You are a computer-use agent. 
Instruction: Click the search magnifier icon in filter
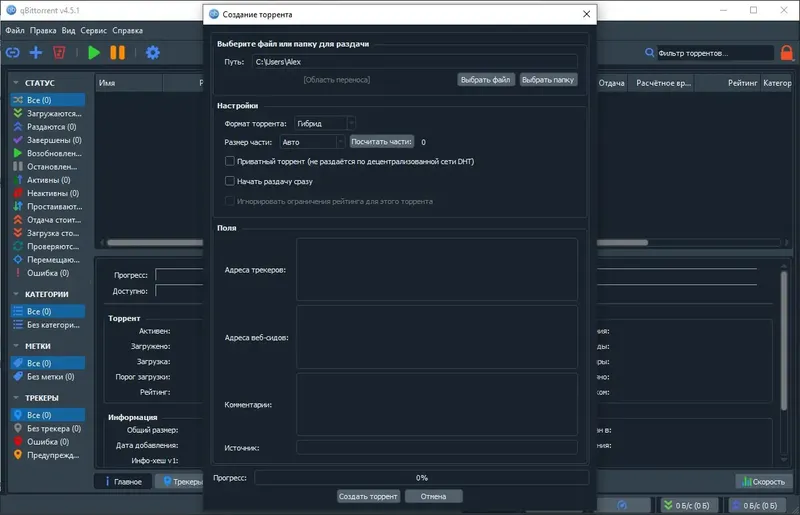pyautogui.click(x=649, y=53)
